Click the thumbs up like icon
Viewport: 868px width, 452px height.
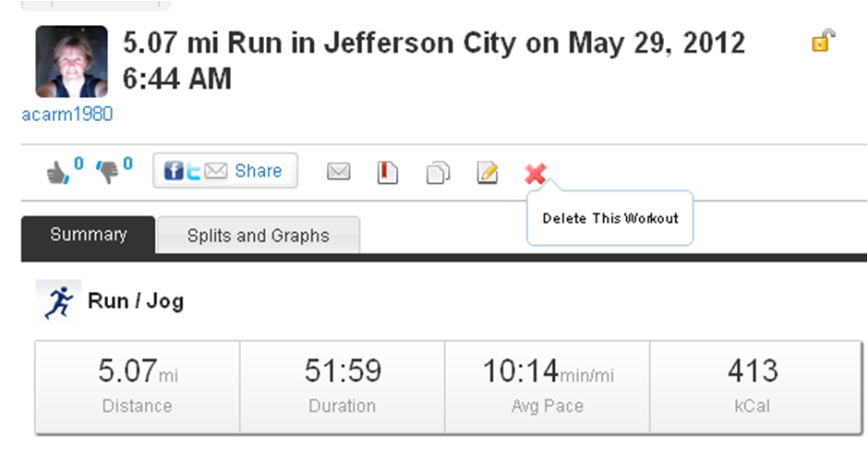(58, 172)
